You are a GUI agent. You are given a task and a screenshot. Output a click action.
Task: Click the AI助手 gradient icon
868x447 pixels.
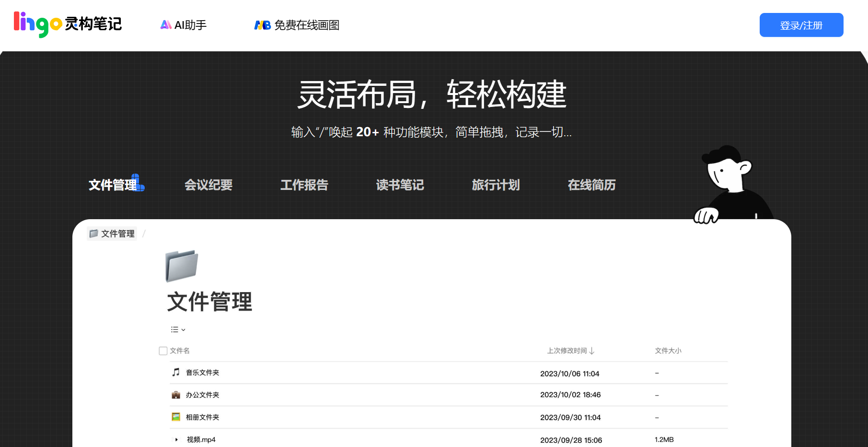165,24
